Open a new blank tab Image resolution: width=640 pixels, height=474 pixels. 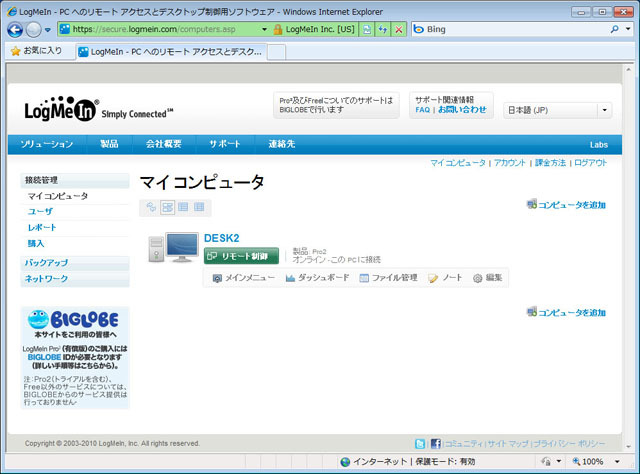click(276, 52)
